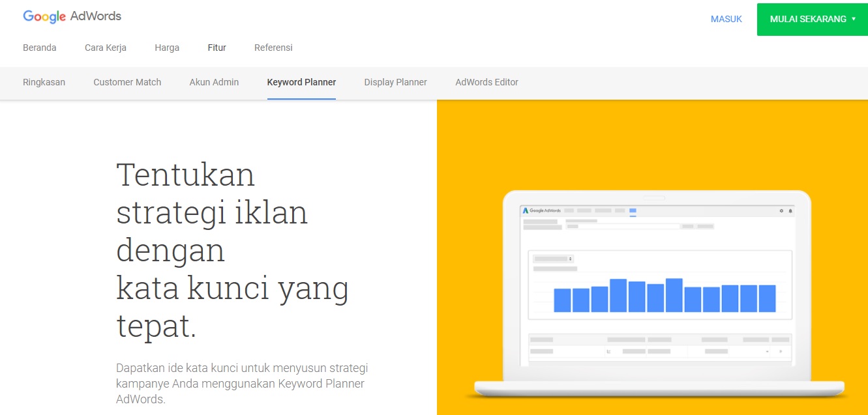Select the Harga navigation item
The image size is (868, 415).
click(167, 48)
